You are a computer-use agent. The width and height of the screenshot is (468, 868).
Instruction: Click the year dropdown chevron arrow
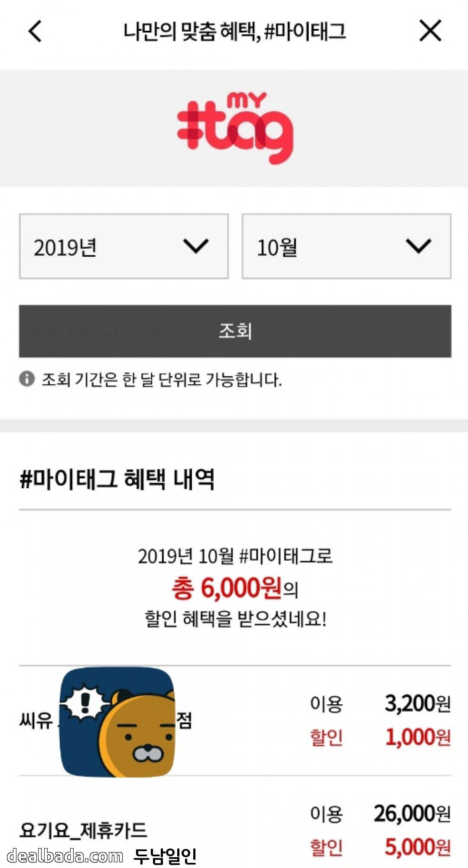point(196,246)
